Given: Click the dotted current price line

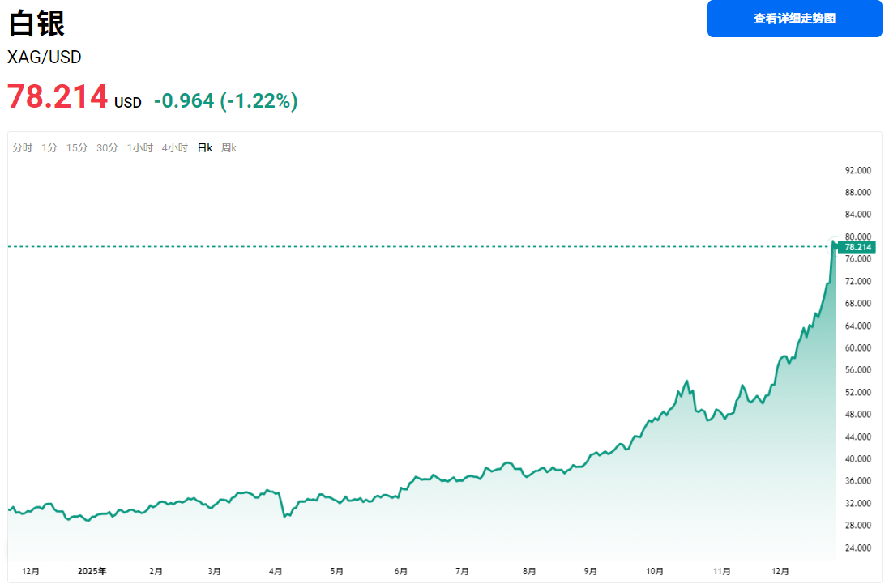Looking at the screenshot, I should point(405,245).
